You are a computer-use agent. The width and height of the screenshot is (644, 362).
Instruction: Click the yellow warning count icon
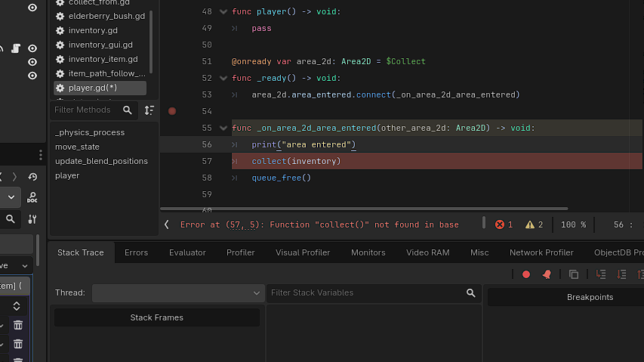[x=529, y=224]
